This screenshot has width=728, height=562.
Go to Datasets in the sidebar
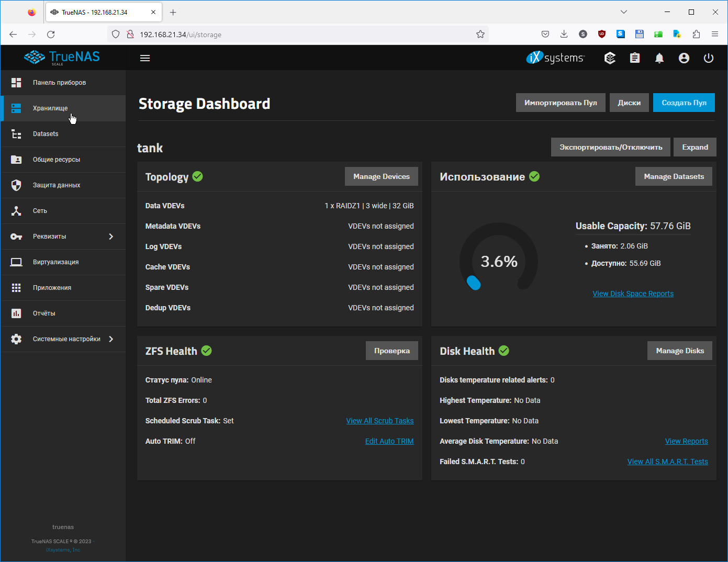click(46, 134)
